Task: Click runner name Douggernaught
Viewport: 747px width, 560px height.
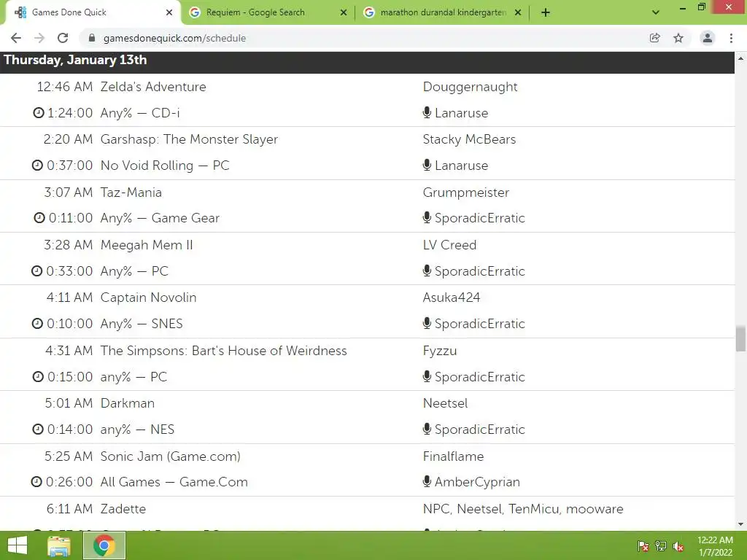Action: (471, 87)
